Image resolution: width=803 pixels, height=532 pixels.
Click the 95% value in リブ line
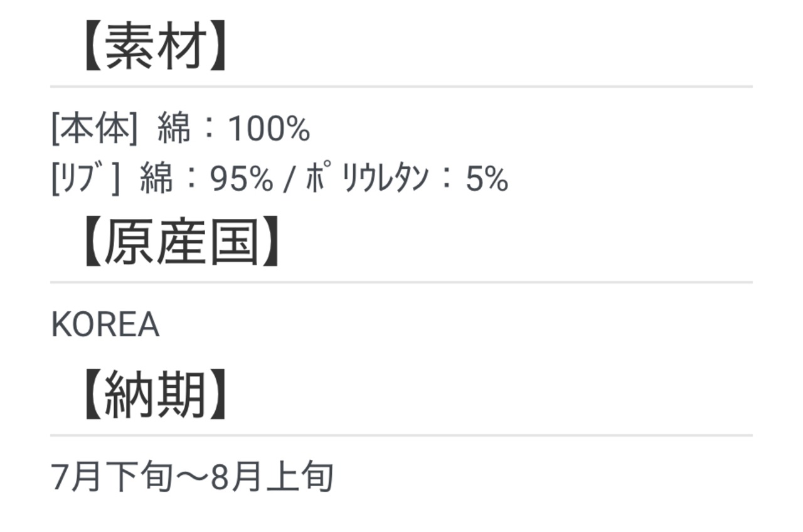coord(242,180)
